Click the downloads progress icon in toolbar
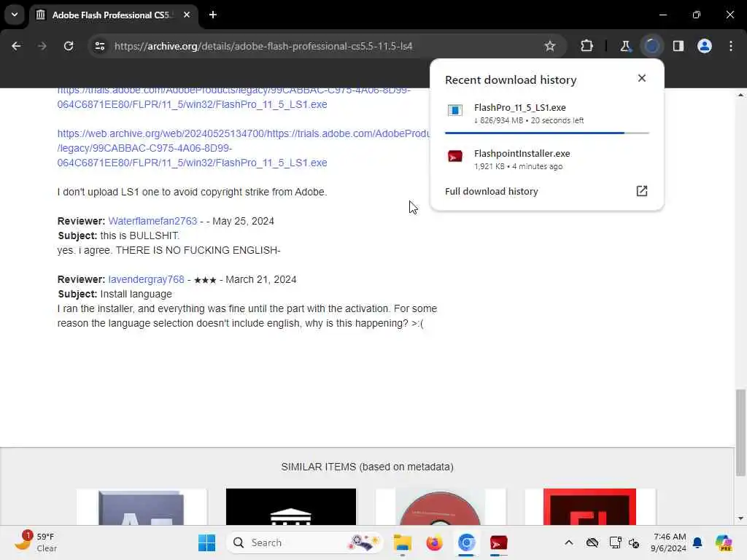The image size is (747, 560). click(x=651, y=46)
